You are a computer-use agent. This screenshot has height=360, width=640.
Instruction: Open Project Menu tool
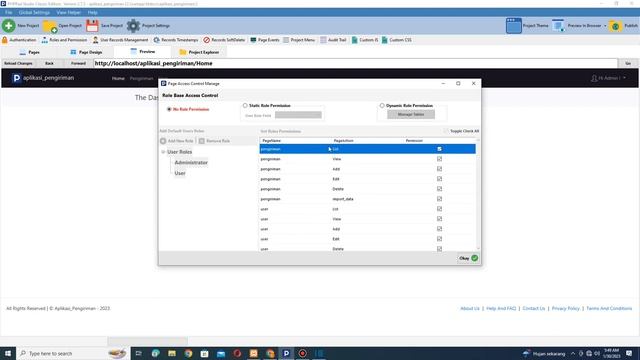[299, 40]
